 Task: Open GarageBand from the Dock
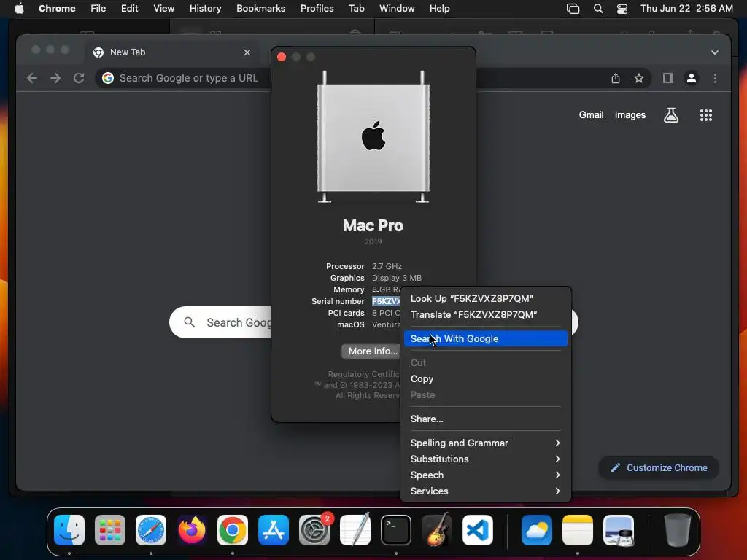tap(437, 530)
